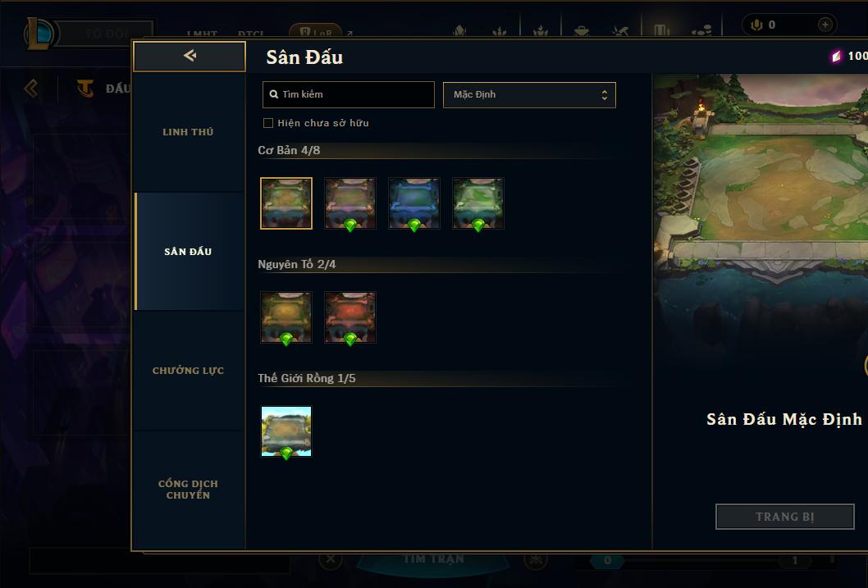Viewport: 868px width, 588px height.
Task: Choose the golden arena under Nguyên Tố
Action: point(286,317)
